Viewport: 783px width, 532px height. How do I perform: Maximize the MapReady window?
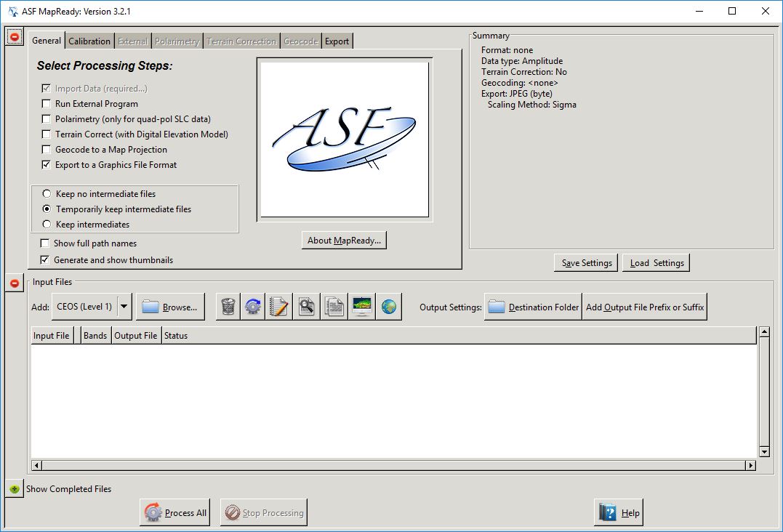(731, 11)
